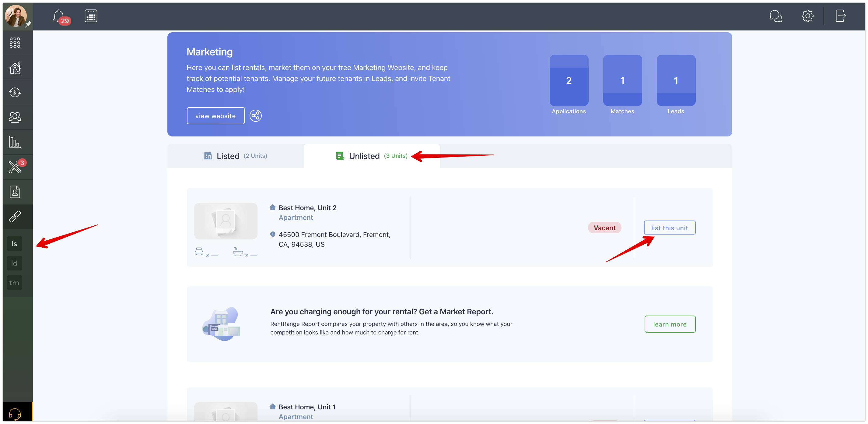Open the dashboard grid icon in sidebar
Viewport: 868px width, 424px height.
(x=15, y=43)
